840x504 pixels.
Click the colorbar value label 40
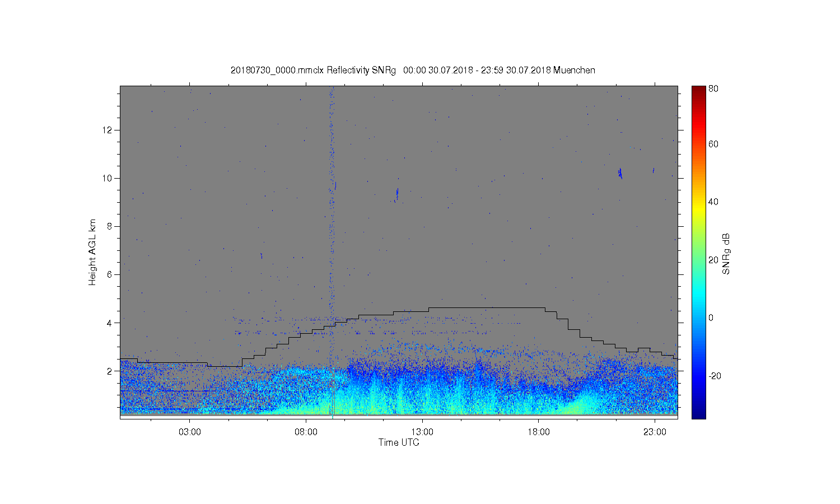pyautogui.click(x=713, y=202)
